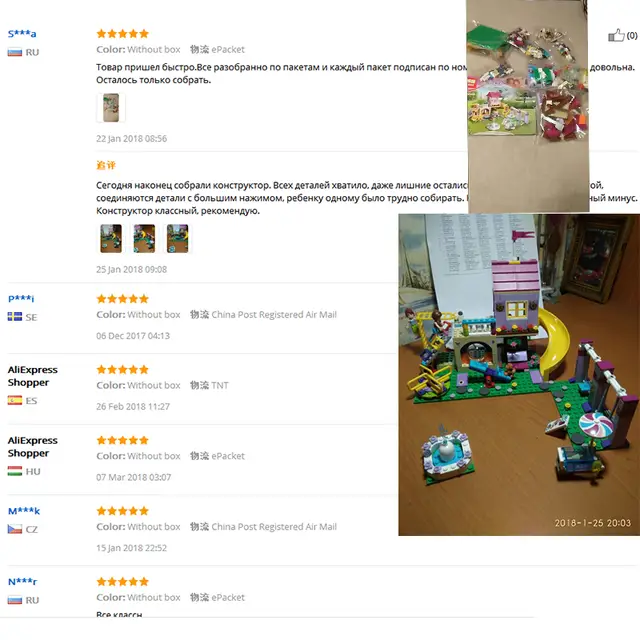Click the Hungarian flag icon

coord(15,471)
